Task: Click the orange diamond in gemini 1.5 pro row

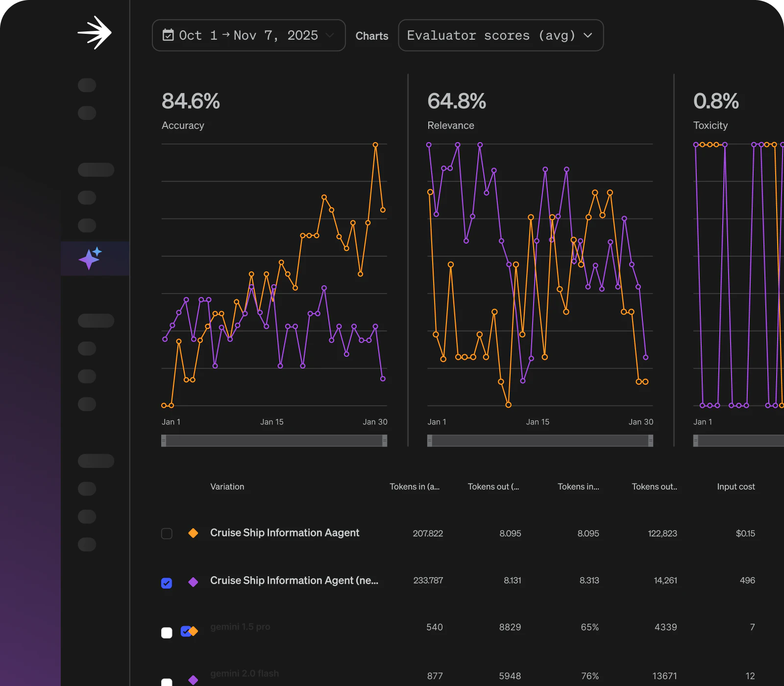Action: [194, 631]
